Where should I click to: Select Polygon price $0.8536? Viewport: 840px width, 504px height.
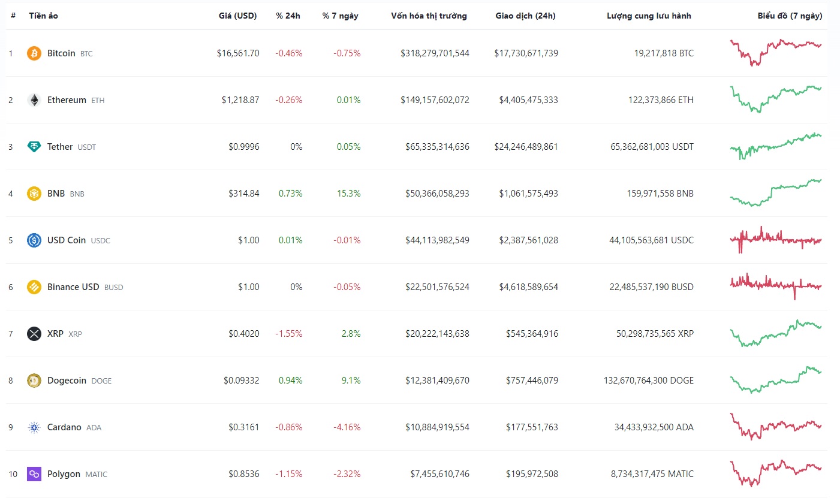click(244, 474)
